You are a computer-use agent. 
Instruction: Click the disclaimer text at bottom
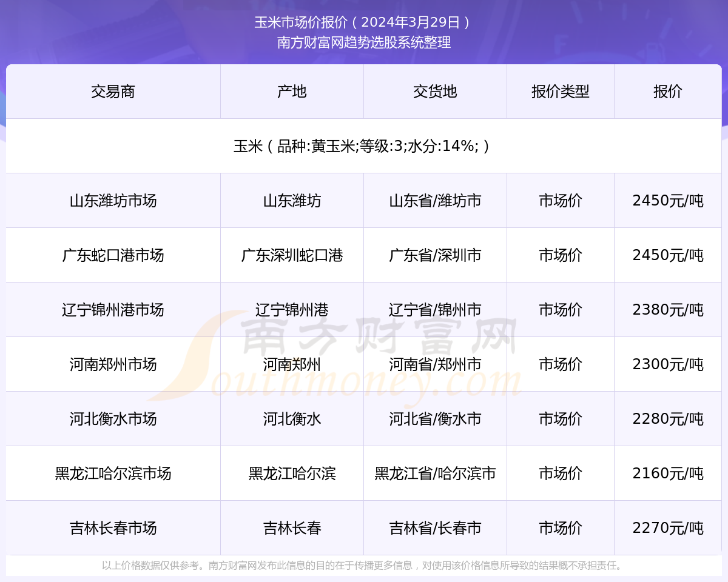pos(363,566)
